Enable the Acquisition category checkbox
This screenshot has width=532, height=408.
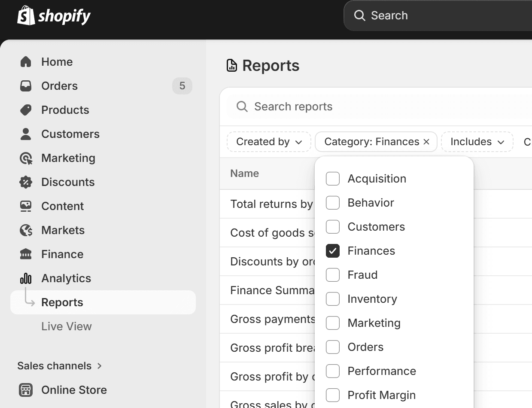click(x=333, y=178)
